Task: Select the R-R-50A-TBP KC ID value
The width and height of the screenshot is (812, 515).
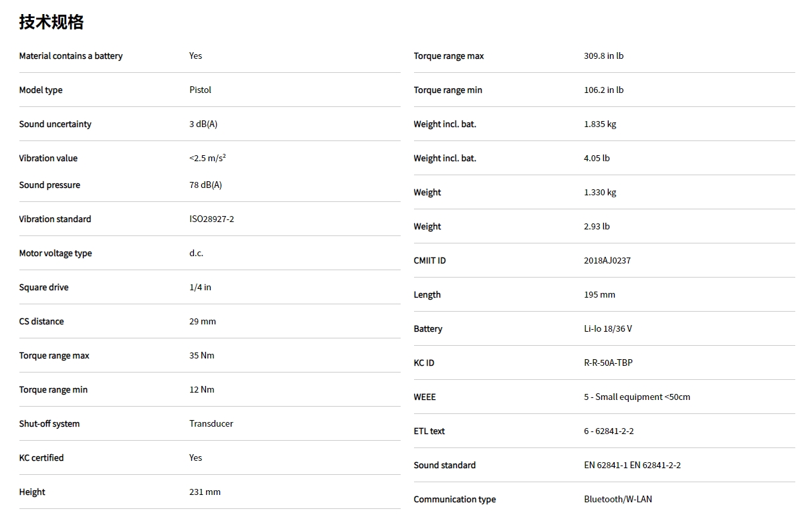Action: 608,363
